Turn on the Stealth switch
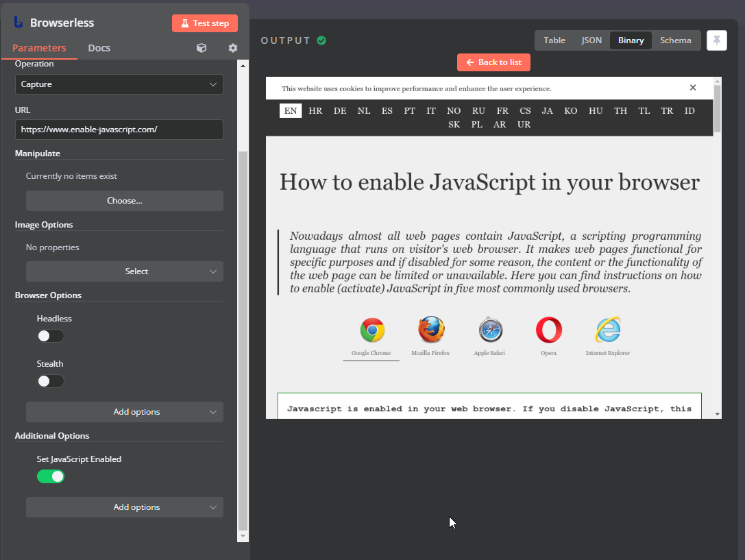Screen dimensions: 745x560 tap(51, 381)
